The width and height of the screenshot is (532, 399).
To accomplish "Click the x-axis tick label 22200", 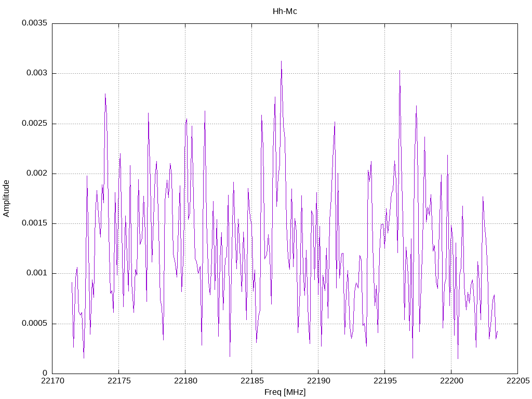I will 451,381.
